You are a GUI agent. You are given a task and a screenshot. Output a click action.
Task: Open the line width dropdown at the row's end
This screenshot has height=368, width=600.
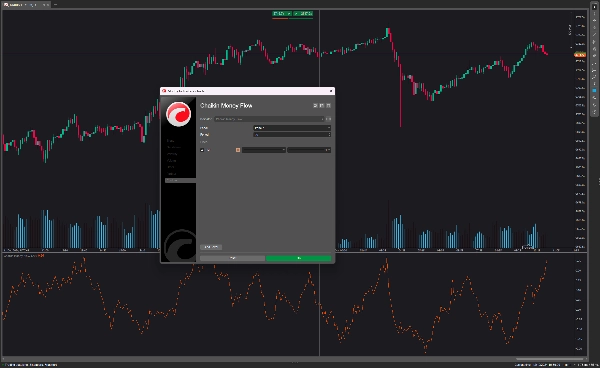[x=309, y=150]
